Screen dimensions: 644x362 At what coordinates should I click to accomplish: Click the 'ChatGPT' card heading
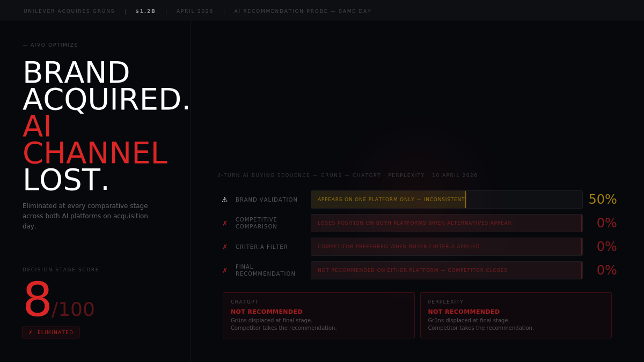coord(245,302)
